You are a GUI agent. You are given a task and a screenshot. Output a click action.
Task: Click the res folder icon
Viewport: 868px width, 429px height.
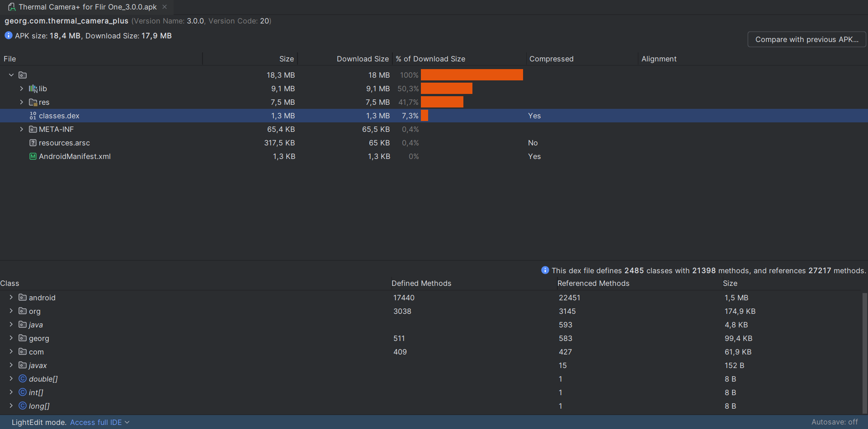click(x=33, y=102)
